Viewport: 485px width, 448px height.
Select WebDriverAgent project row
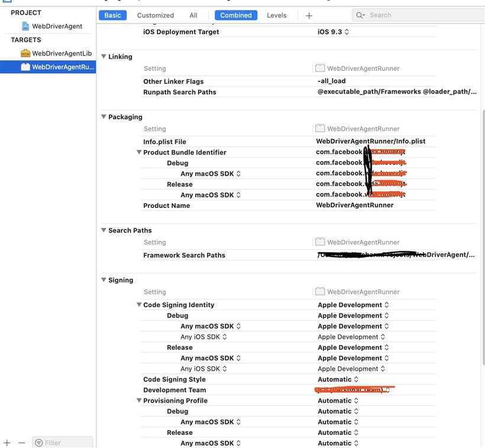(48, 26)
